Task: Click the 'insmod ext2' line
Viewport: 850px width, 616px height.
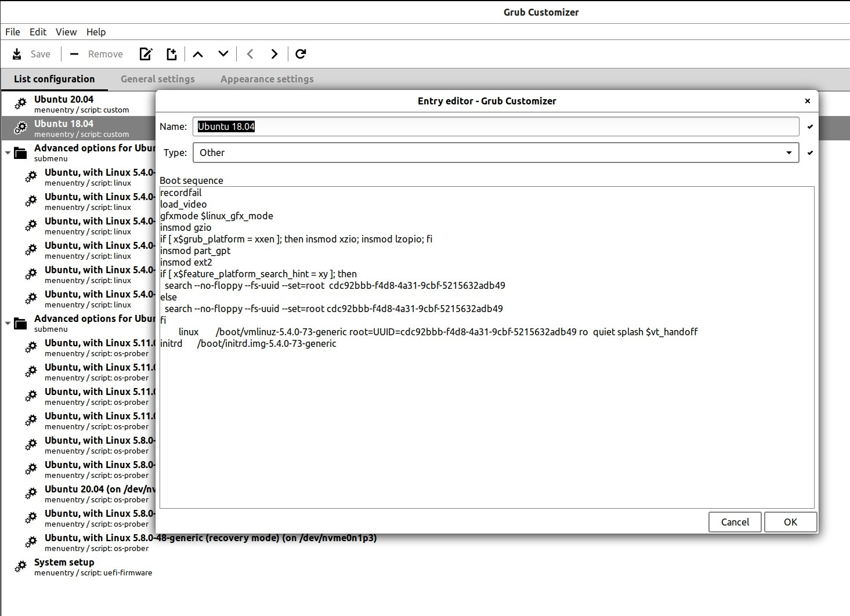Action: pyautogui.click(x=186, y=262)
